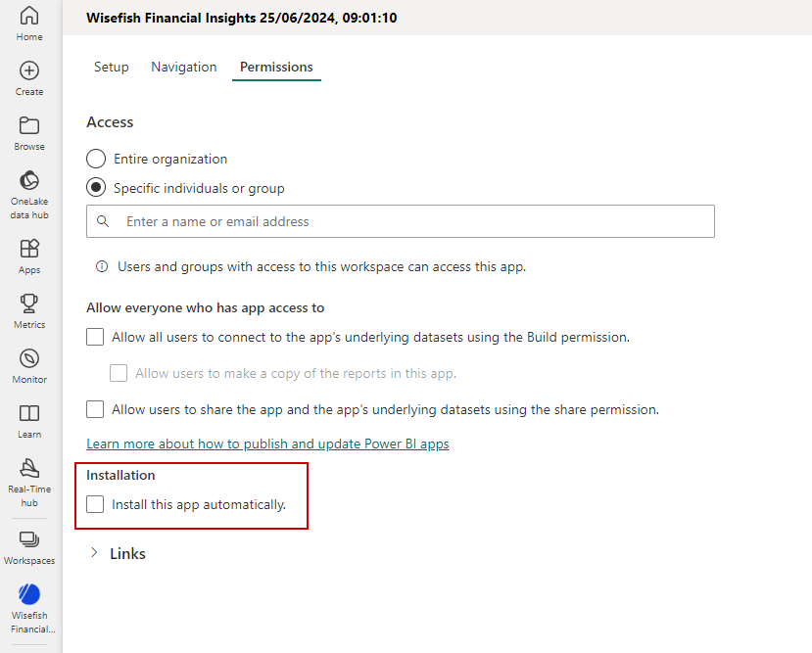Select Specific individuals or group option
This screenshot has width=812, height=653.
point(96,188)
